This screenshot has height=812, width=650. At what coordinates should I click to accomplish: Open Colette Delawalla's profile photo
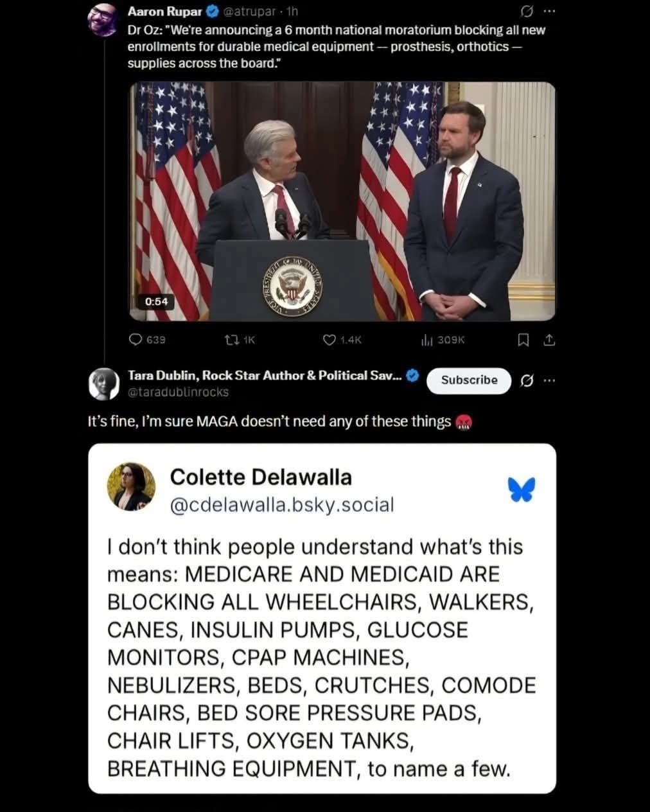point(131,487)
